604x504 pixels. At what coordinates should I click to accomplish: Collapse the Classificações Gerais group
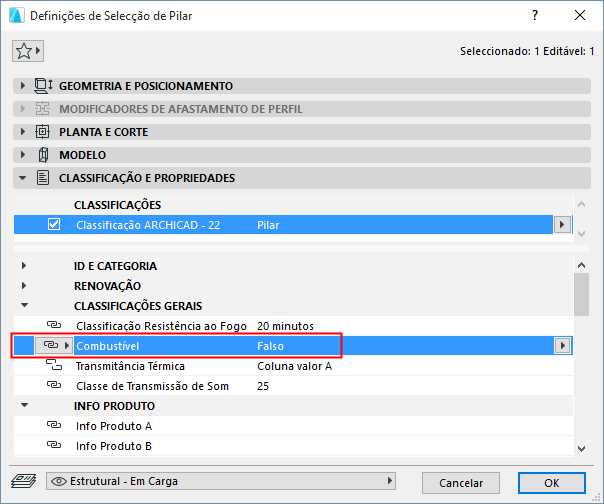(x=24, y=306)
